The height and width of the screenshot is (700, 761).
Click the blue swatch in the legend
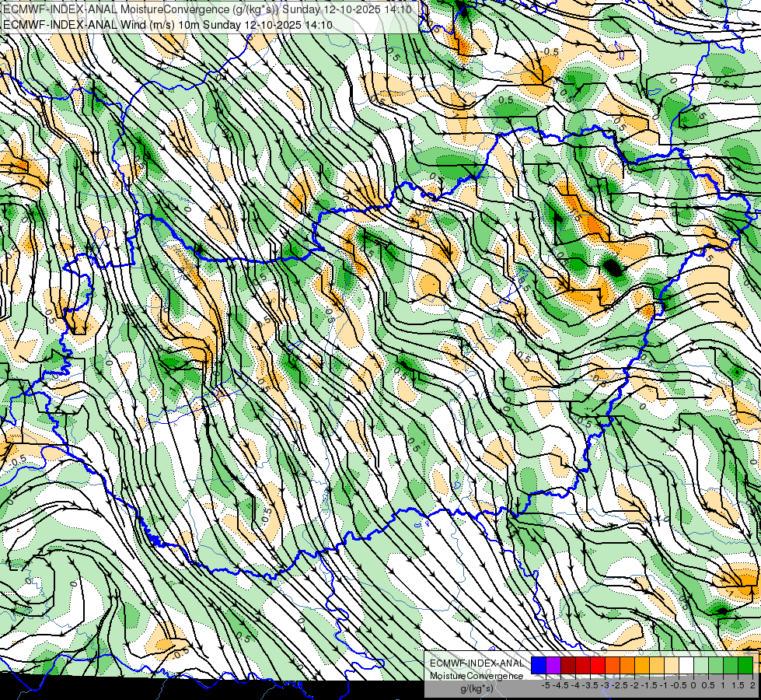(539, 665)
